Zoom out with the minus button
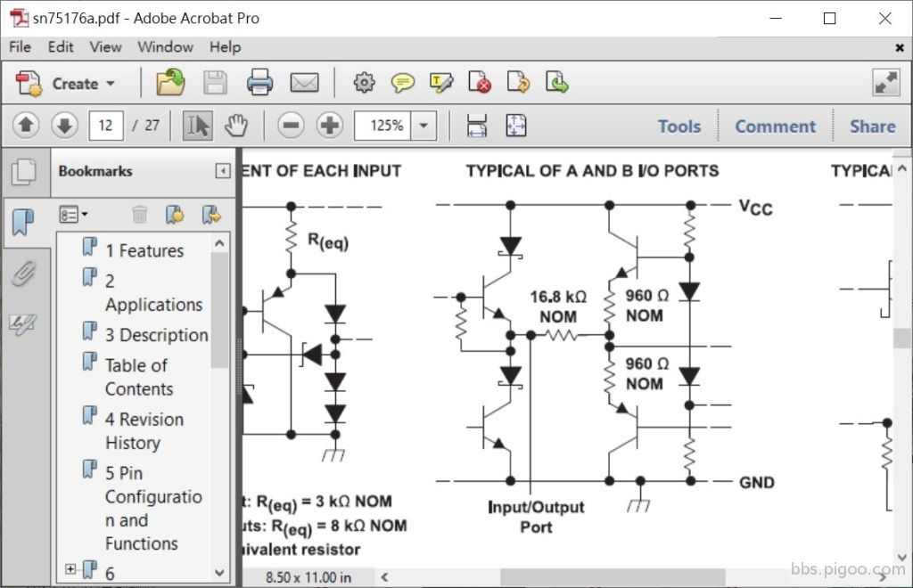This screenshot has height=588, width=913. (291, 125)
